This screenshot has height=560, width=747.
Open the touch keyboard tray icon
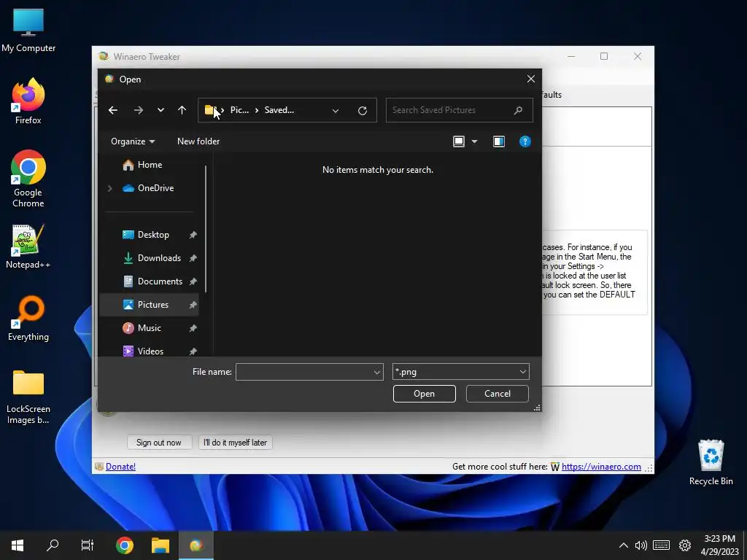tap(661, 545)
